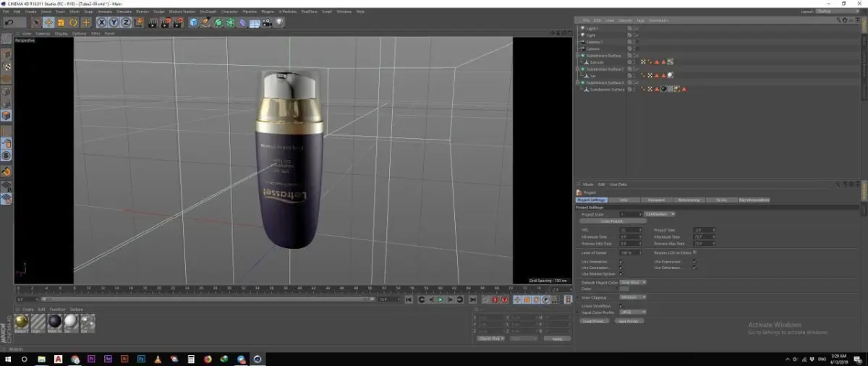Select the Camera.1 object in Object Manager

tap(594, 42)
